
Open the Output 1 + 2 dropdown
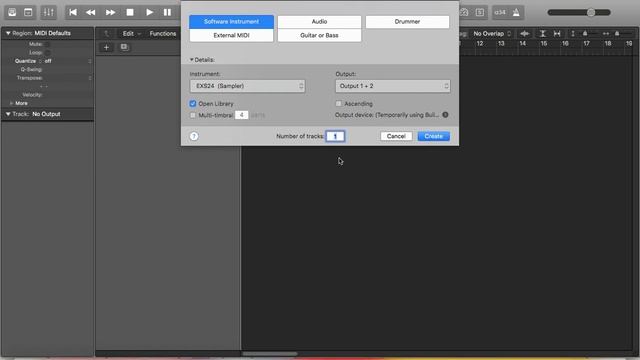click(x=393, y=86)
